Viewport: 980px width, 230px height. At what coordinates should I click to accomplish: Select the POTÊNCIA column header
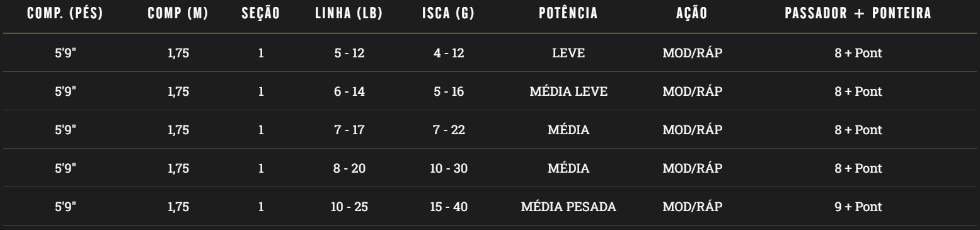tap(568, 14)
